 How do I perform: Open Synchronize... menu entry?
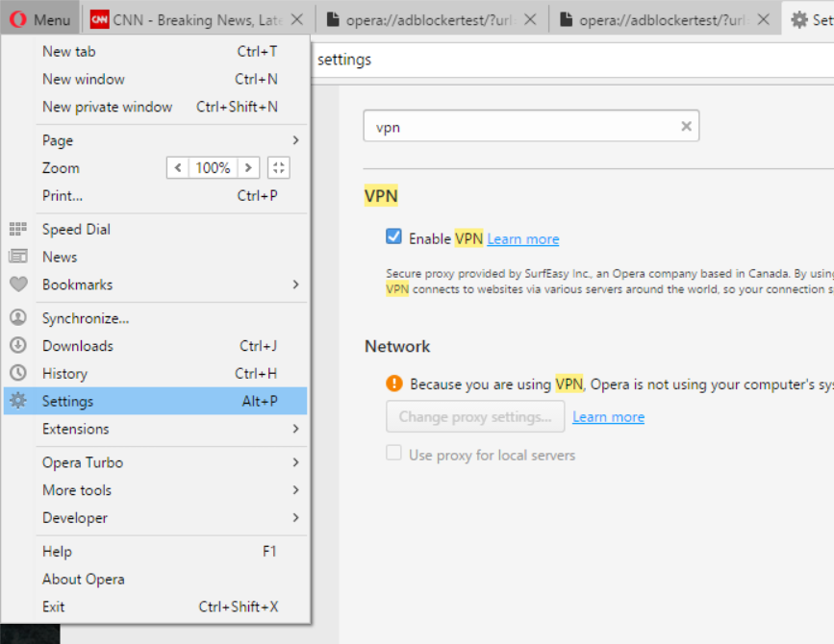tap(155, 318)
